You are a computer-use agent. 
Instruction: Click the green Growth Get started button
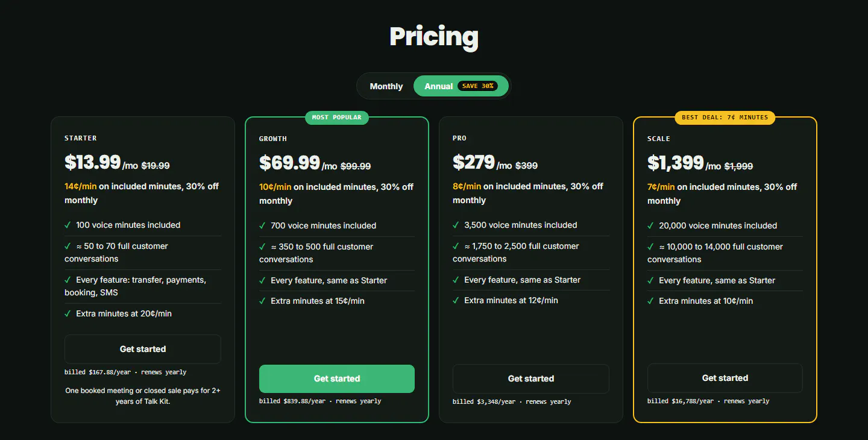tap(337, 379)
